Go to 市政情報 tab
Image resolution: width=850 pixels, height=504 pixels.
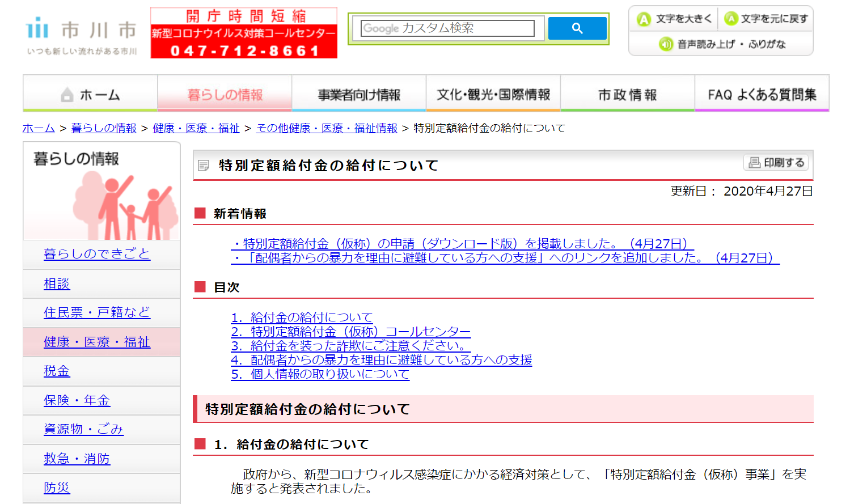pos(627,94)
